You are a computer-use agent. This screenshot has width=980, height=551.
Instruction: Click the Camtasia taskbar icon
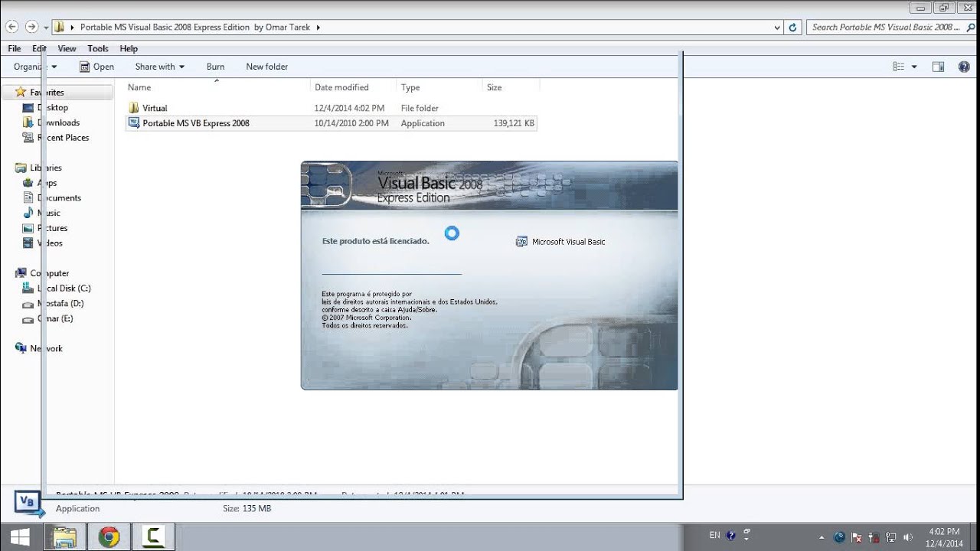pos(153,536)
